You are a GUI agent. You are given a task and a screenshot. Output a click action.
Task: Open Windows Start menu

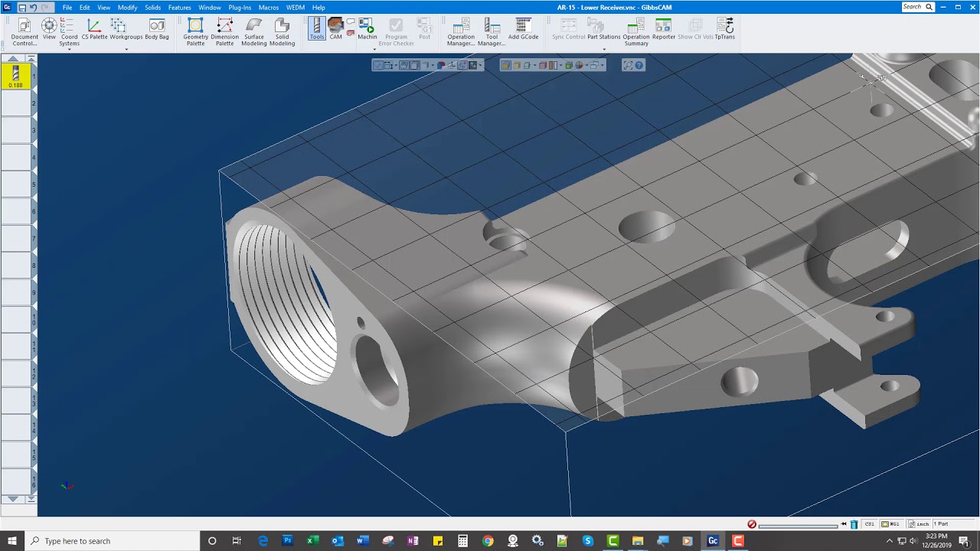(x=12, y=541)
